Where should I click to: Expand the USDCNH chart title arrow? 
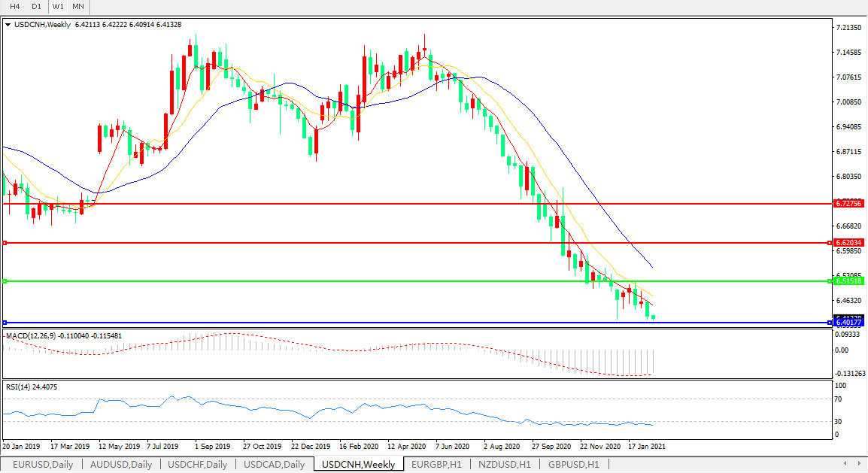(x=8, y=25)
